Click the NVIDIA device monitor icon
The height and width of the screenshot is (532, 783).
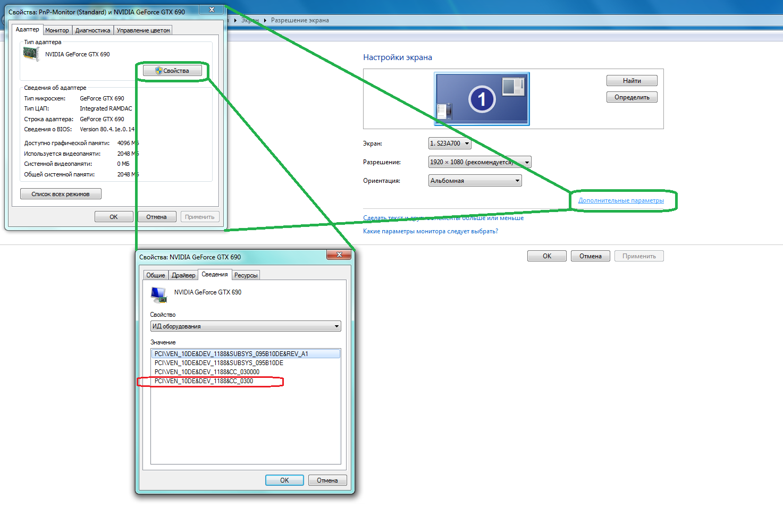click(158, 294)
